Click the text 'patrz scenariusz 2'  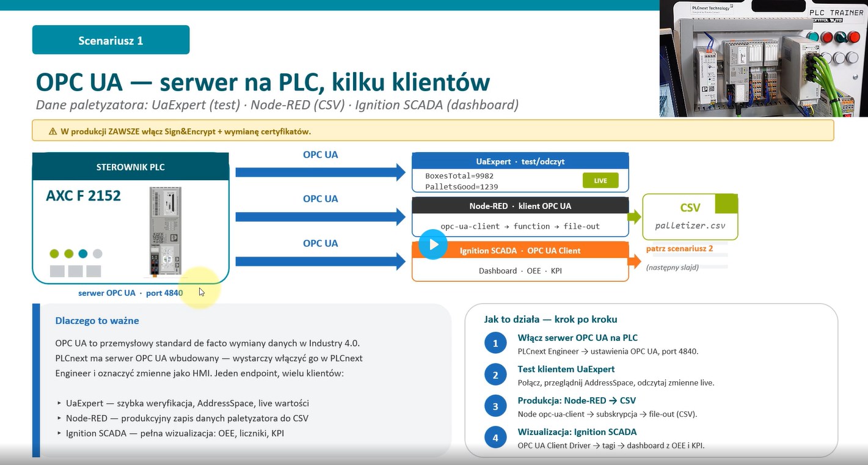point(679,249)
